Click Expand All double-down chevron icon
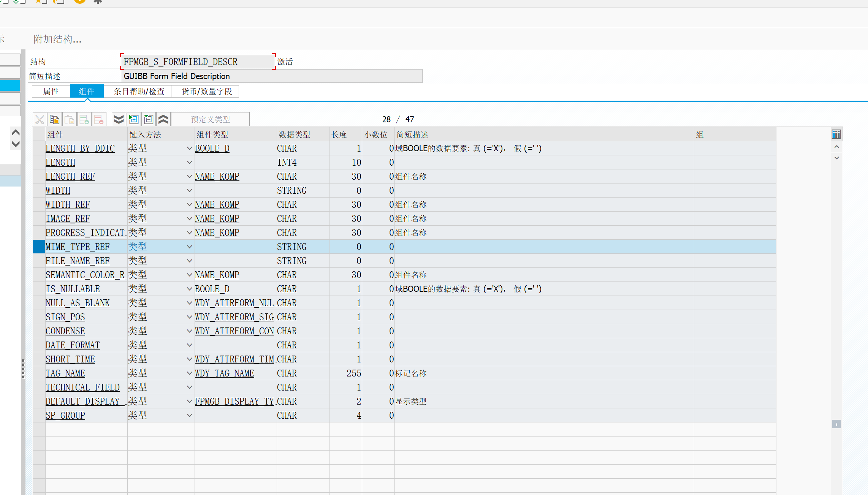This screenshot has height=495, width=868. click(x=119, y=120)
